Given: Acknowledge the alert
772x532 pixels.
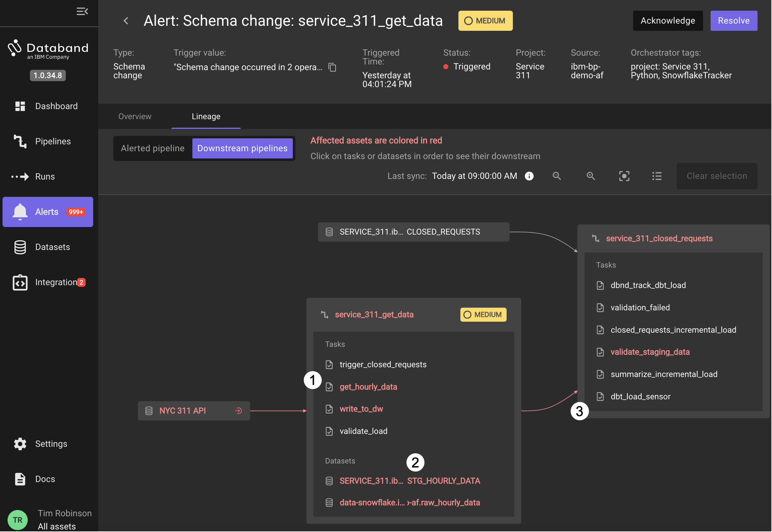Looking at the screenshot, I should point(668,21).
